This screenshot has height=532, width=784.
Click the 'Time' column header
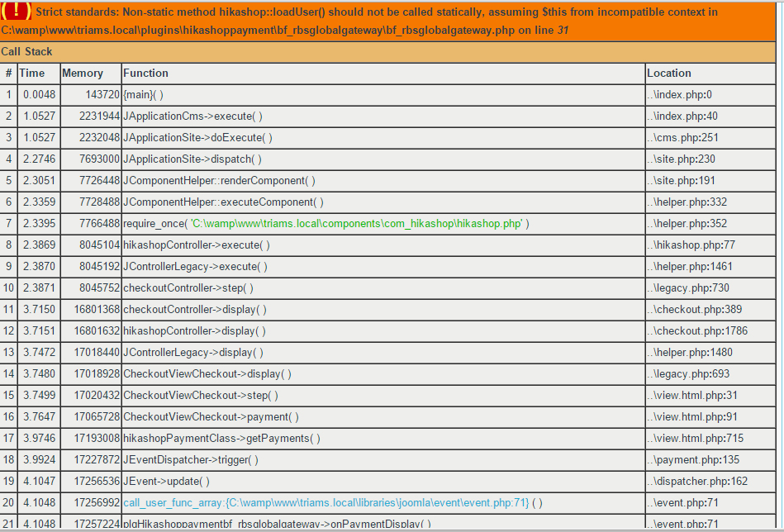(x=32, y=73)
